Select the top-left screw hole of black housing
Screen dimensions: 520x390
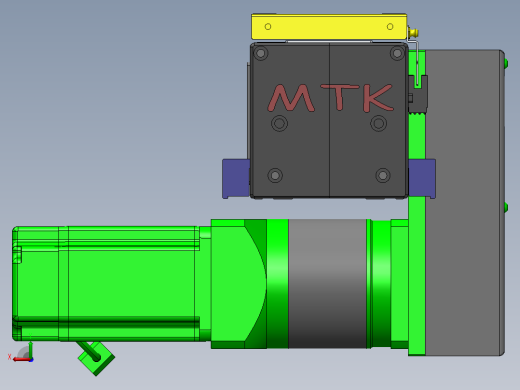click(261, 53)
